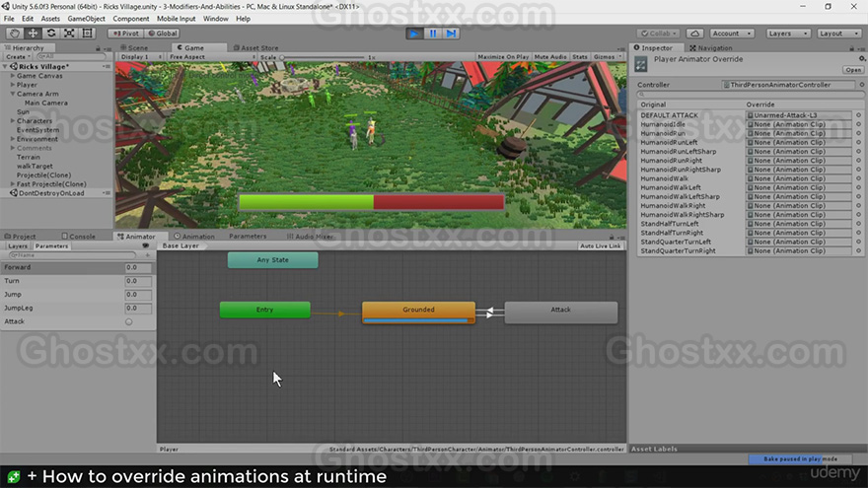
Task: Toggle Global handle rotation
Action: click(162, 34)
